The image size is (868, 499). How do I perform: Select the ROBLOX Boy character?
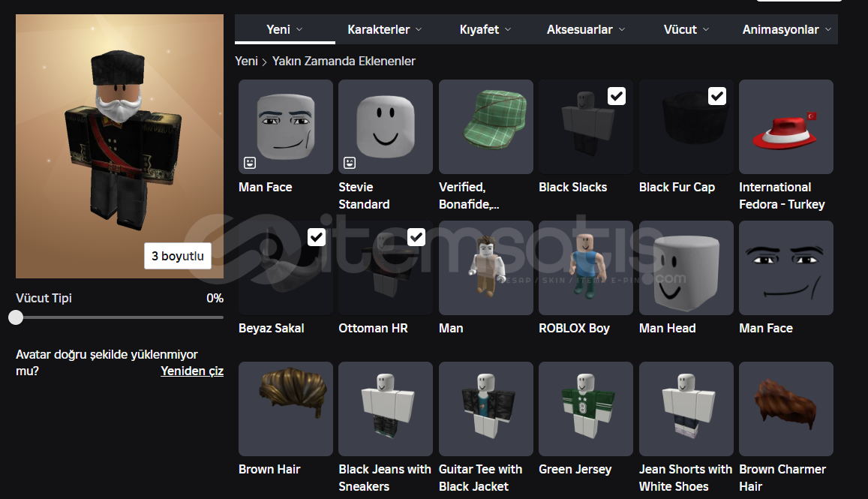pos(585,268)
